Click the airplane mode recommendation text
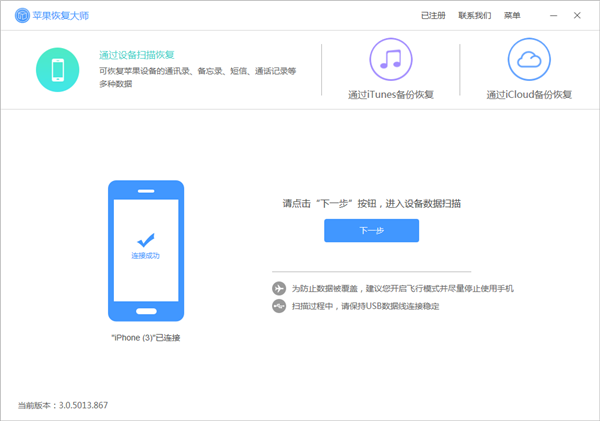This screenshot has height=421, width=600. (403, 288)
